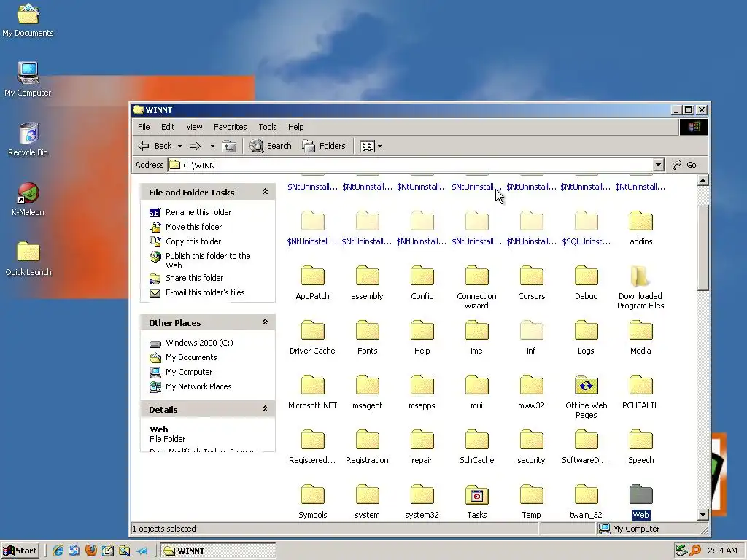Click the Forward arrow button

195,146
